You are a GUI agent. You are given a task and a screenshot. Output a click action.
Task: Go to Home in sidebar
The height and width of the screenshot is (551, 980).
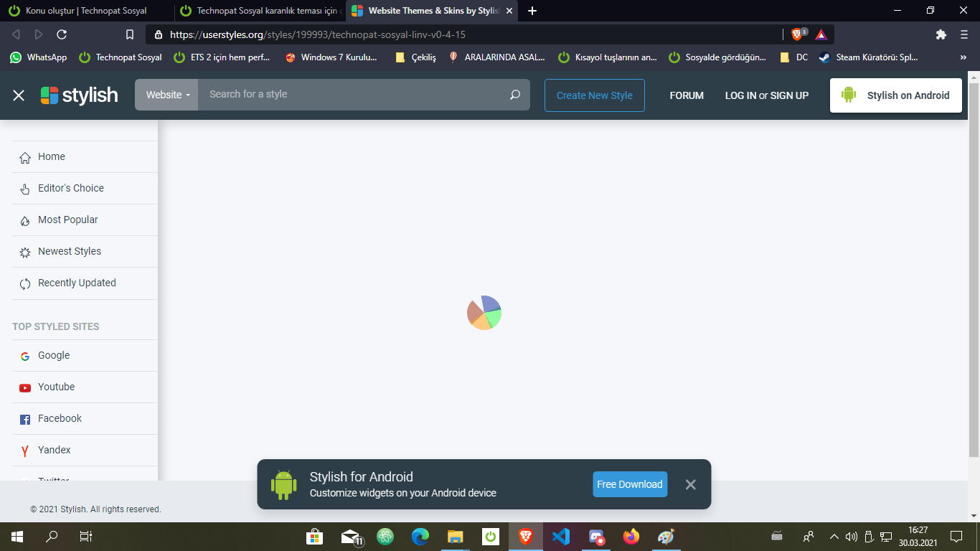tap(85, 156)
